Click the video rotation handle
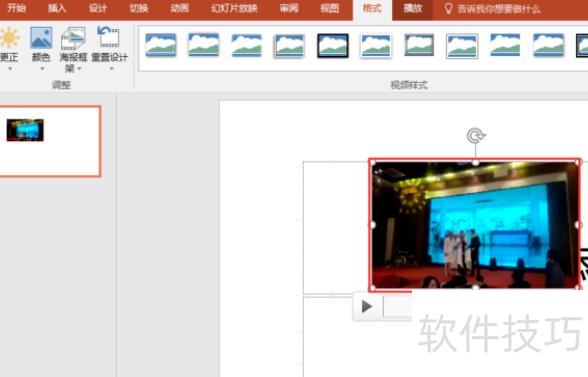 [x=476, y=135]
